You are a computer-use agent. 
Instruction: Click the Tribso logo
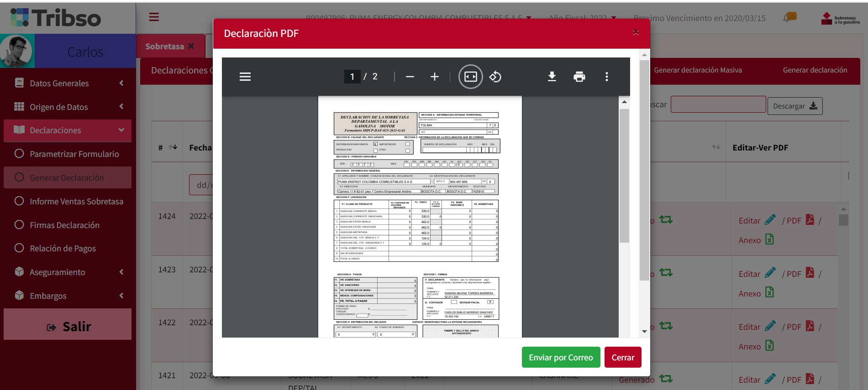tap(55, 18)
